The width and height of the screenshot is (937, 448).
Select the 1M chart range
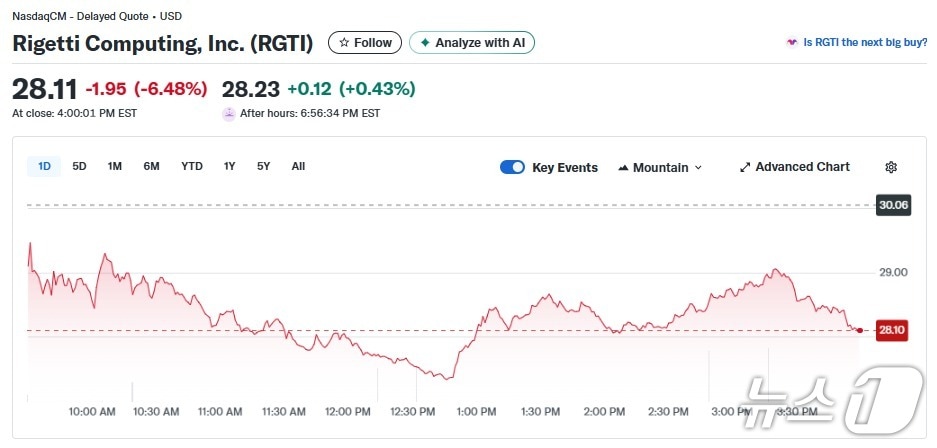tap(115, 166)
